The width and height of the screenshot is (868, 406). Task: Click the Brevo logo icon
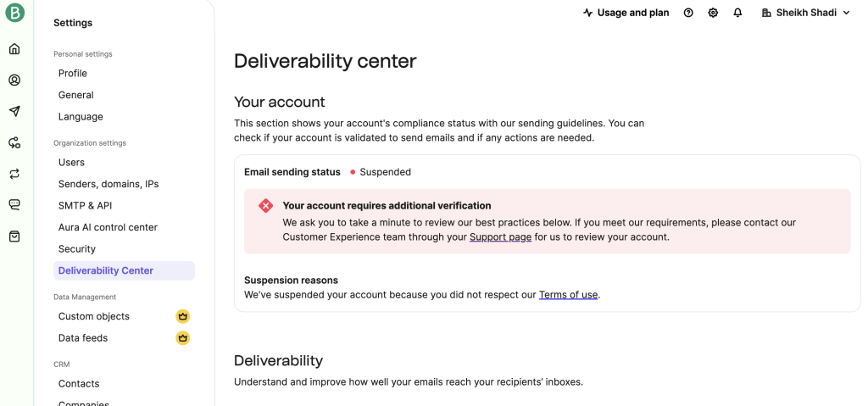click(x=14, y=13)
